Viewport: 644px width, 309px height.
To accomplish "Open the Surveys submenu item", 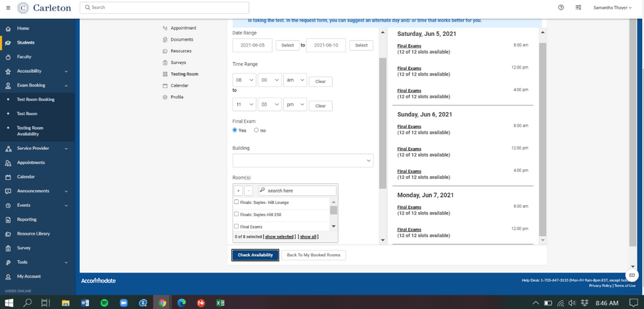I will [x=178, y=63].
